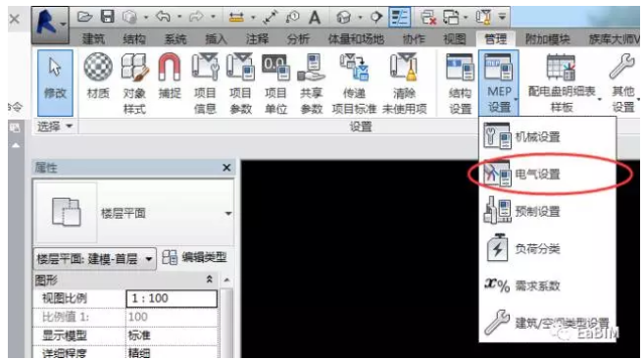Select 负荷分类 from MEP menu

pyautogui.click(x=548, y=248)
